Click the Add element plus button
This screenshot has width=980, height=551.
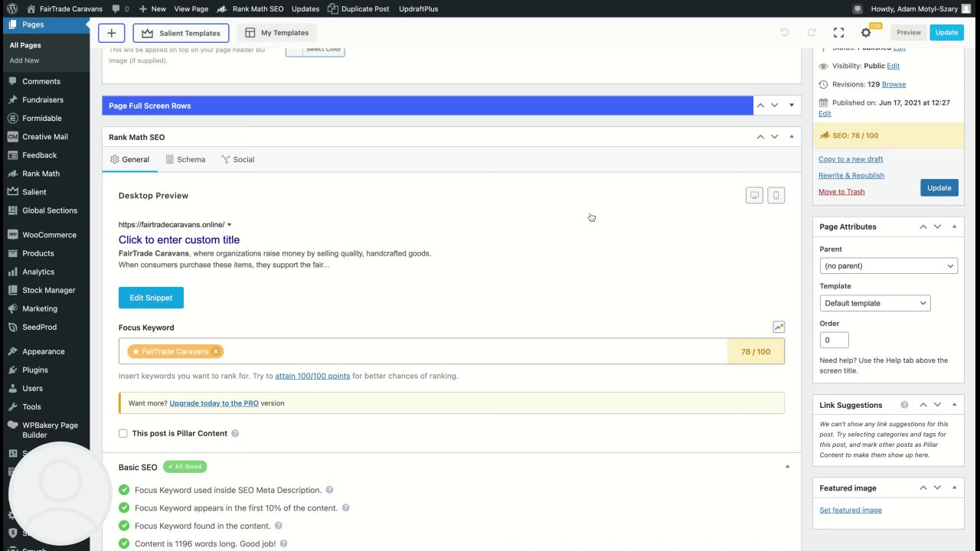pyautogui.click(x=111, y=33)
